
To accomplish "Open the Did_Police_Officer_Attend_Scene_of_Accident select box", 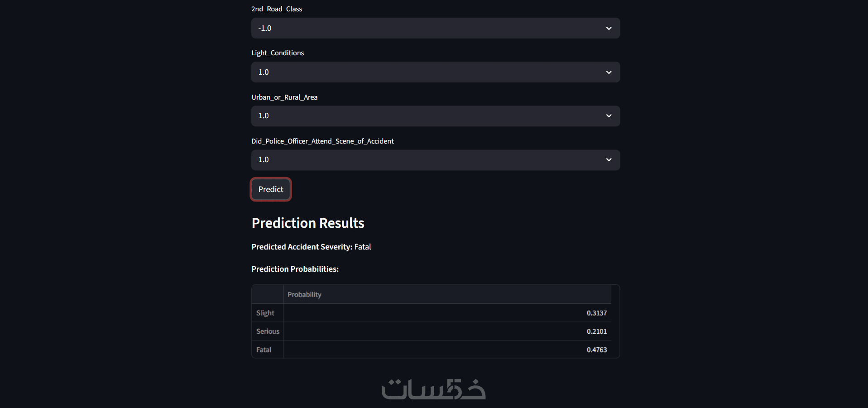I will 426,160.
